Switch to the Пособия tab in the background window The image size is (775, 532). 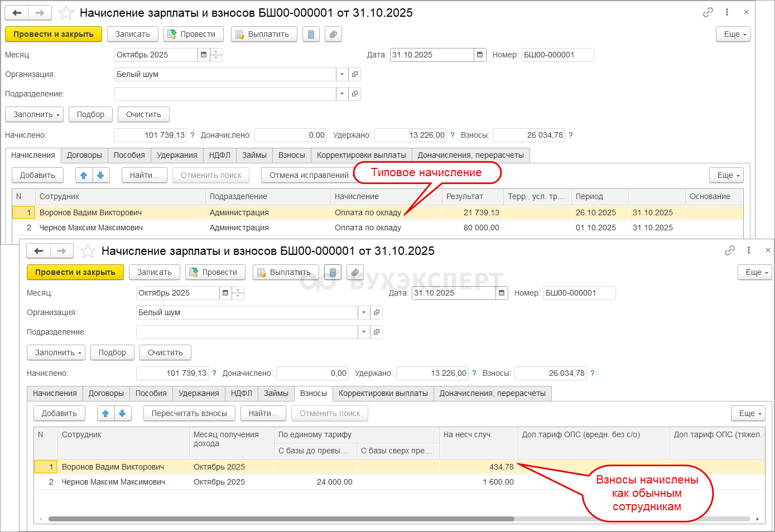(129, 155)
